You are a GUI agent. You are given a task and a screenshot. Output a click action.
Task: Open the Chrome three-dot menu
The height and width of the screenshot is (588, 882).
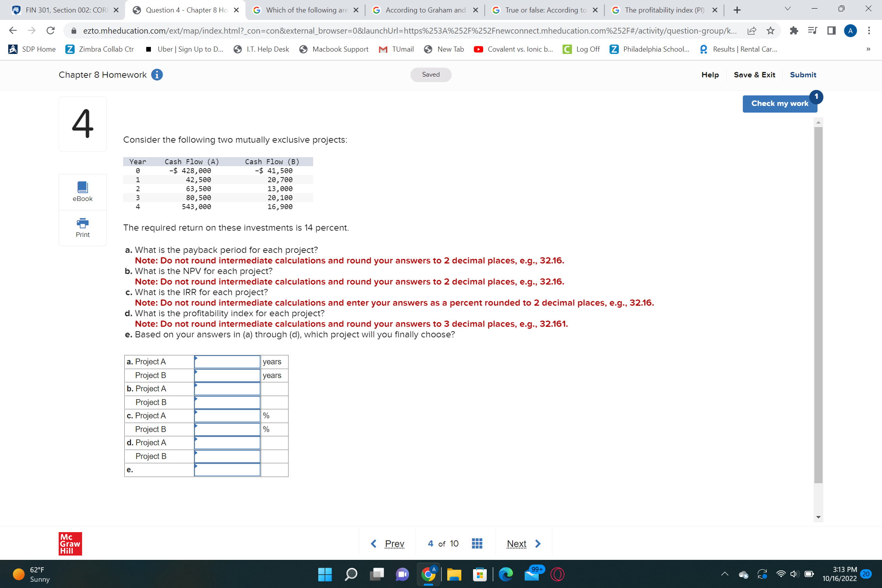868,30
